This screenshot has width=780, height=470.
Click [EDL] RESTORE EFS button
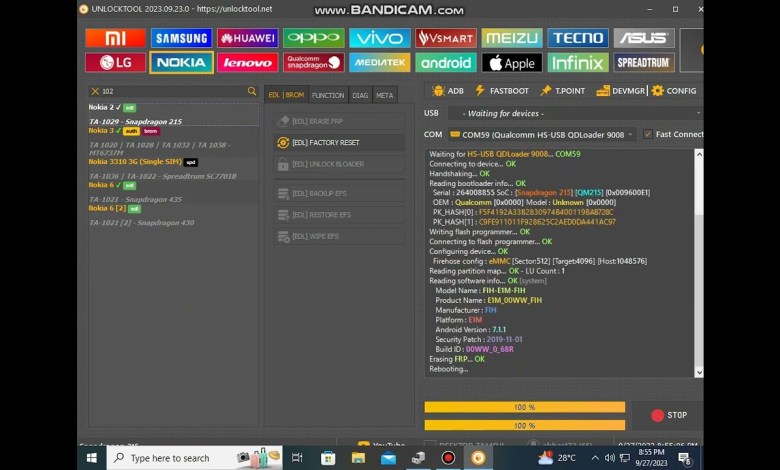(x=339, y=215)
